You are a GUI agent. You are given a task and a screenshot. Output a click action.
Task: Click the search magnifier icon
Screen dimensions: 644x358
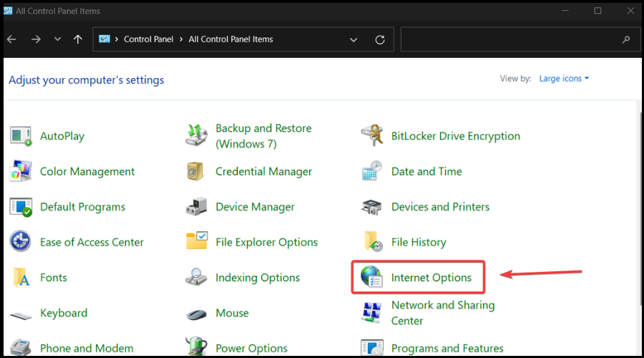point(626,39)
